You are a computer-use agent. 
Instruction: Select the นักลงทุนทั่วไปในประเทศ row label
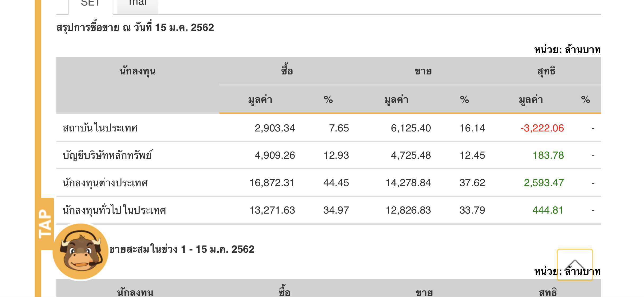(x=114, y=210)
